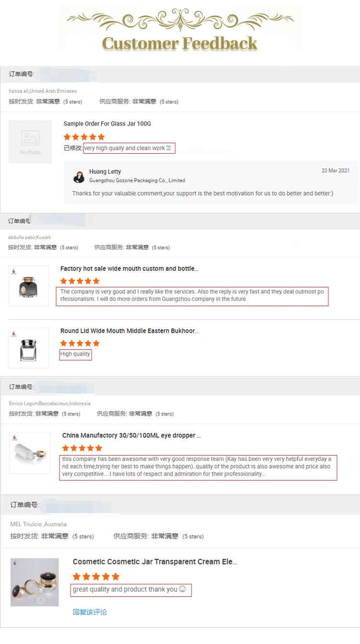Image resolution: width=360 pixels, height=644 pixels.
Task: Click reviewer MEL Triulcio, Australia
Action: coord(38,524)
